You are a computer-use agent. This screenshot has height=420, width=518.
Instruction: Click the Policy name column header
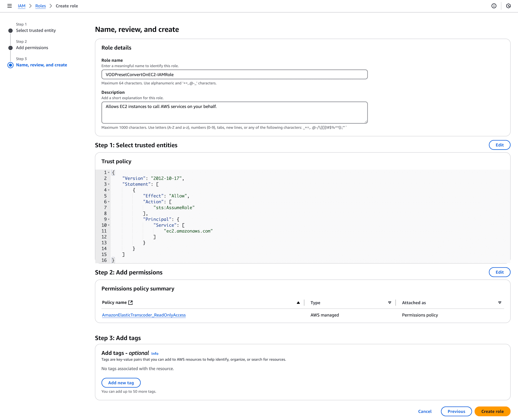click(114, 303)
